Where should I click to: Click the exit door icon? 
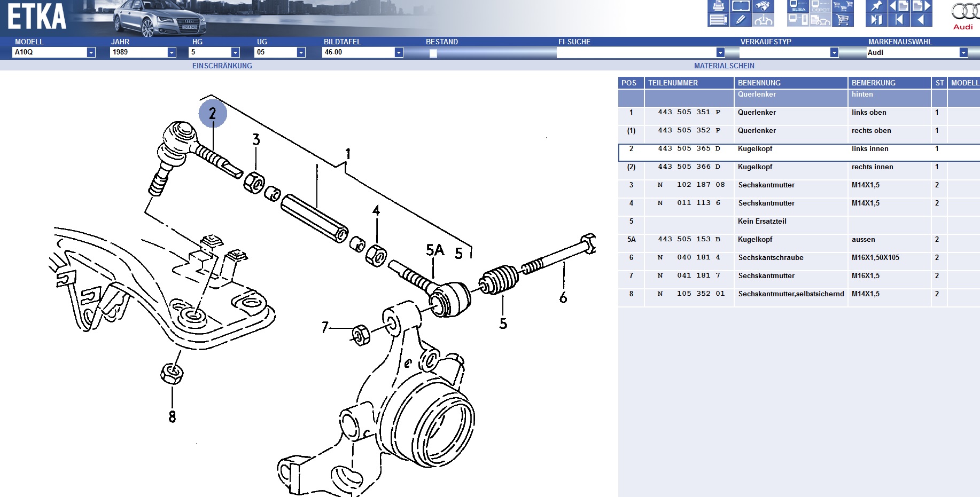click(876, 20)
